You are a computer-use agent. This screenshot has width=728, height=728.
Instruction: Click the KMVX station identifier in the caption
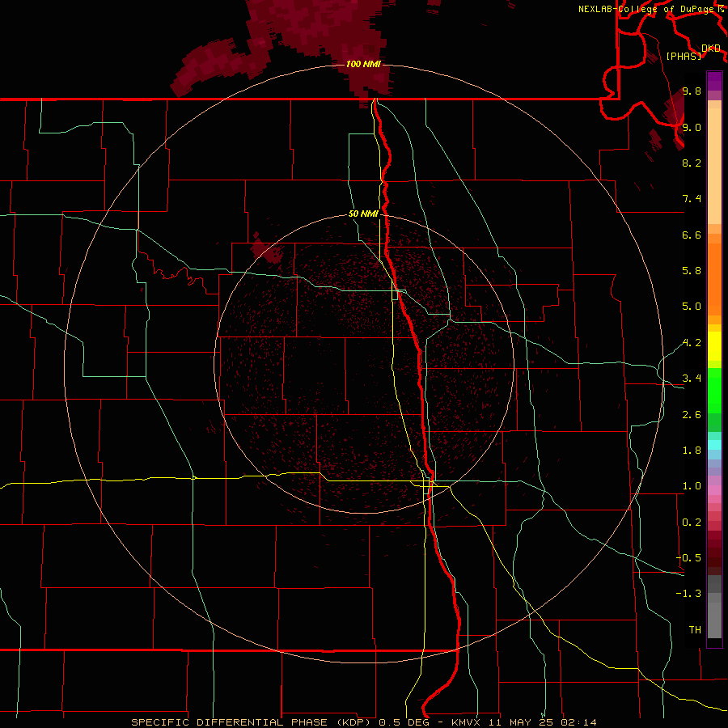466,722
